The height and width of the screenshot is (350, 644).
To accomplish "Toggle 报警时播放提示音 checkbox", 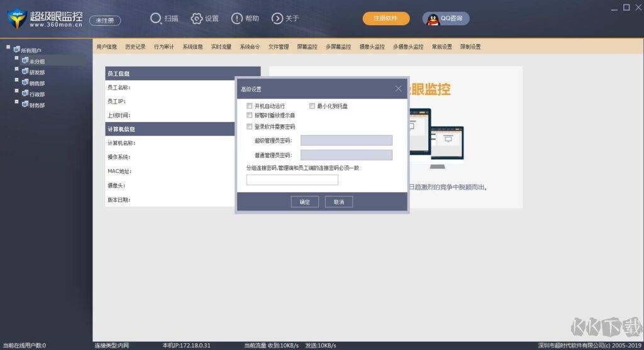I will pyautogui.click(x=249, y=115).
